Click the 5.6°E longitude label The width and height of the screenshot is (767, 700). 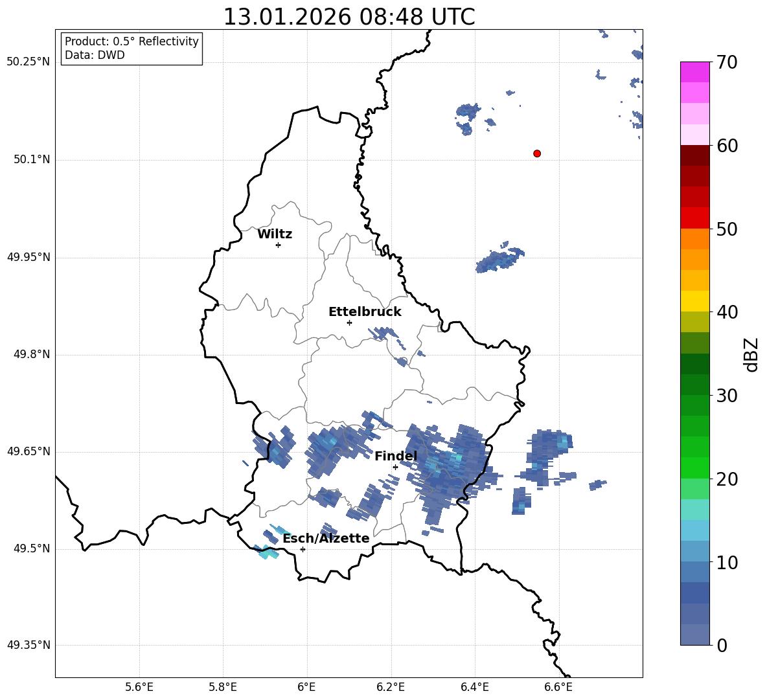[139, 687]
